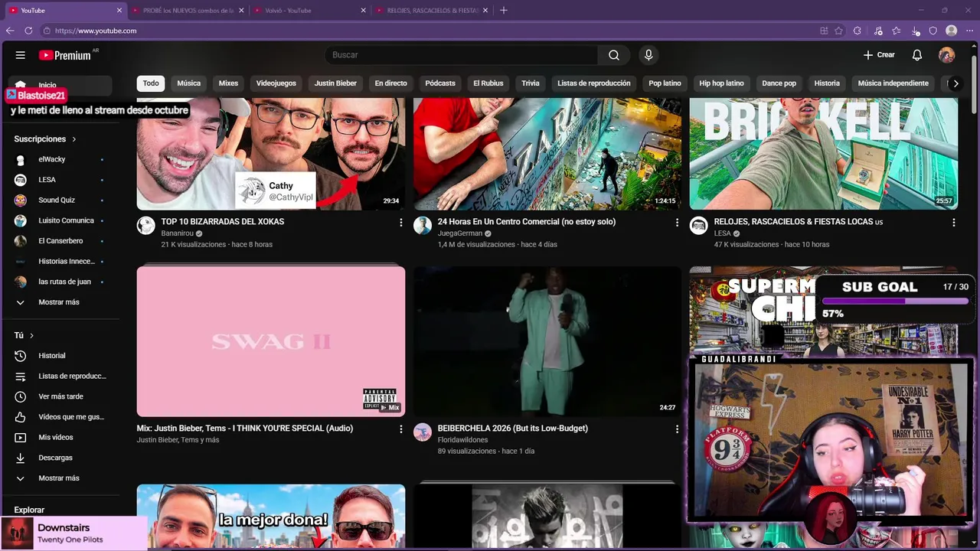Open Listas de reproducción in the sidebar
The height and width of the screenshot is (551, 980).
click(61, 377)
